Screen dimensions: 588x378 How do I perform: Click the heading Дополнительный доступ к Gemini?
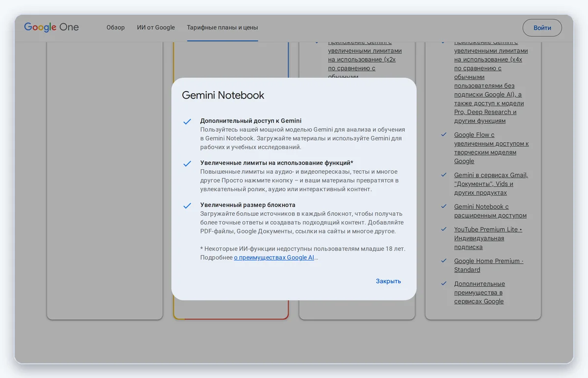click(x=251, y=121)
